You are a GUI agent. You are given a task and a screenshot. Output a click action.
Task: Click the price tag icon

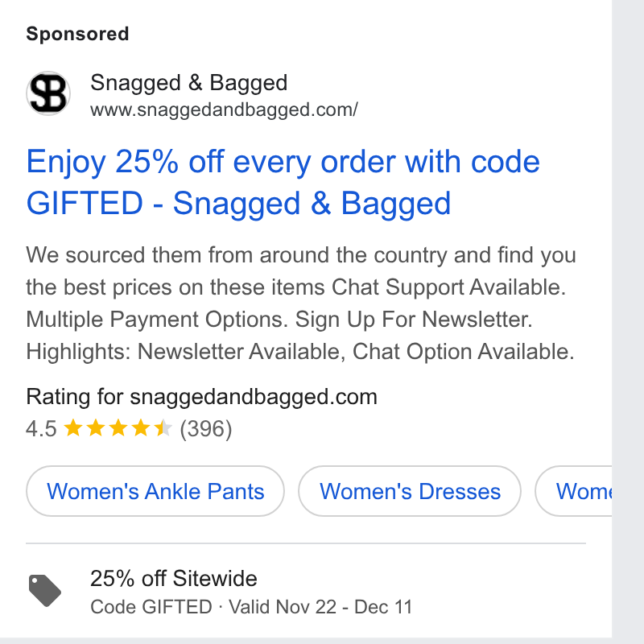point(45,591)
